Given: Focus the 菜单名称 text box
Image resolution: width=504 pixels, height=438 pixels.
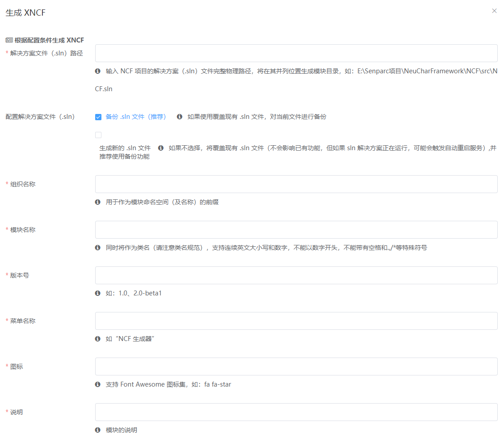Looking at the screenshot, I should 296,321.
